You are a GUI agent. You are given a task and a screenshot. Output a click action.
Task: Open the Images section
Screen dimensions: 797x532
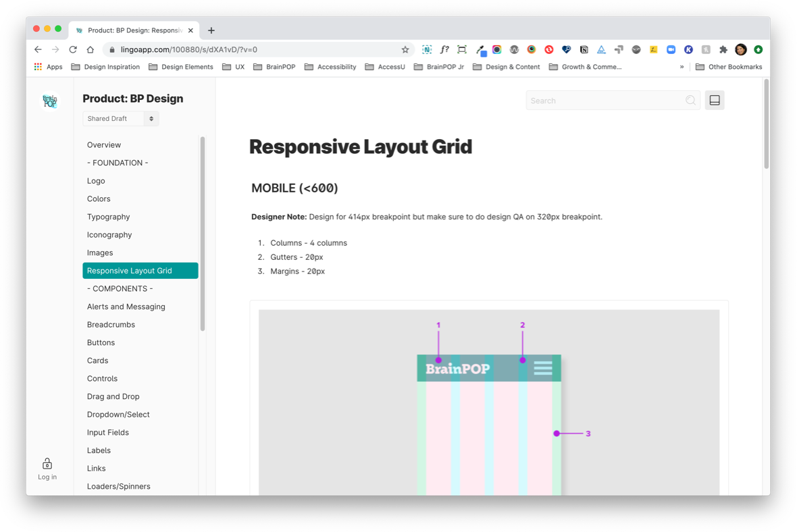(100, 252)
